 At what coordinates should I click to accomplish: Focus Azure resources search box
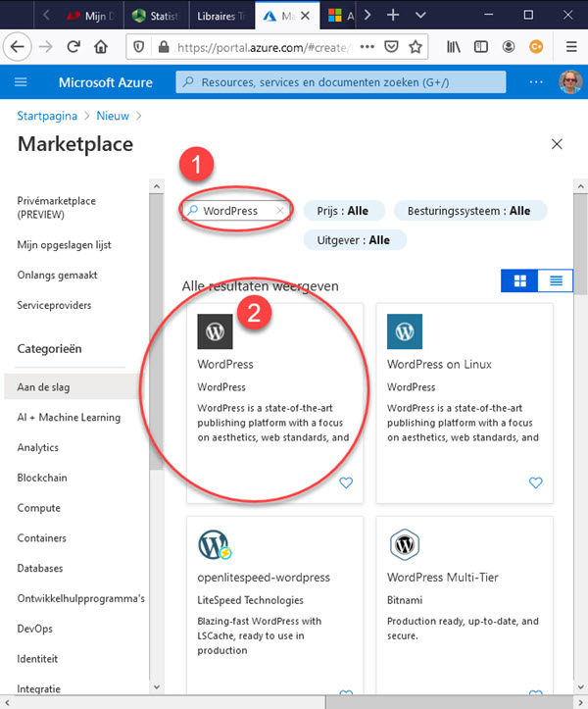pyautogui.click(x=341, y=82)
